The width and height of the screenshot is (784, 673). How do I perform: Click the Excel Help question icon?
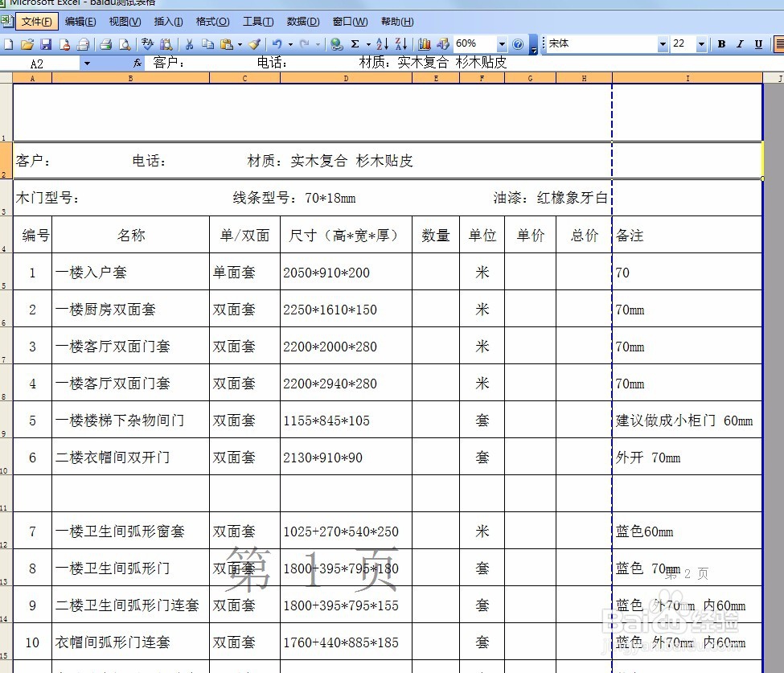518,44
